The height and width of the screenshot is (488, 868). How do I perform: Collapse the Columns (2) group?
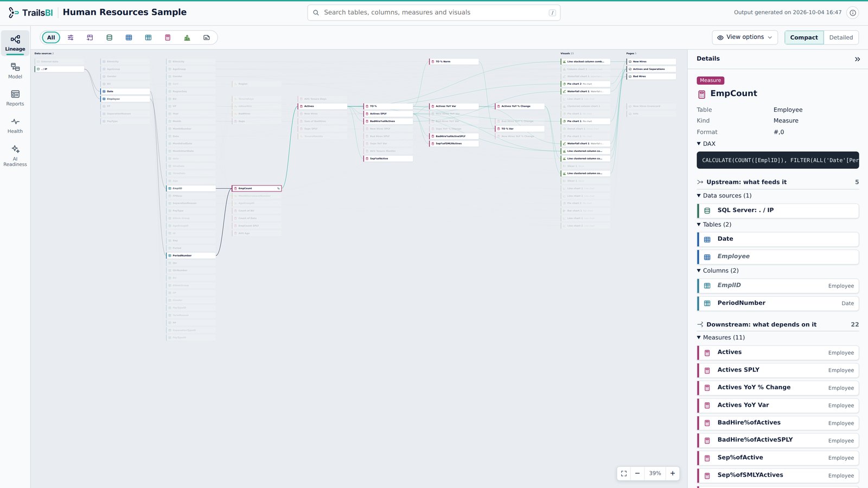tap(718, 271)
